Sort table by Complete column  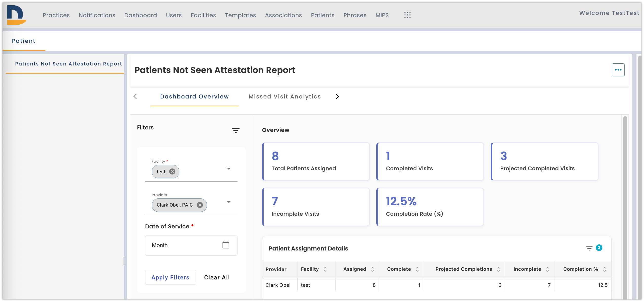pos(417,269)
